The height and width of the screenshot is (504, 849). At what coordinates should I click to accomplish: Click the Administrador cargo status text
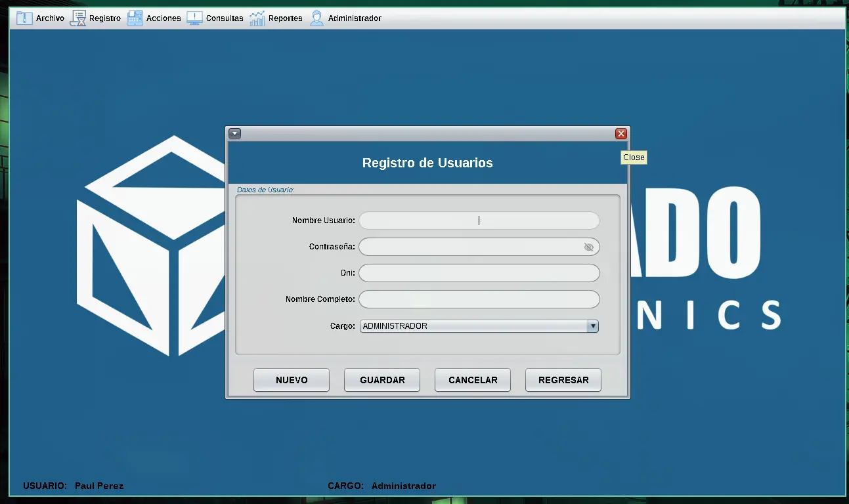(x=404, y=486)
